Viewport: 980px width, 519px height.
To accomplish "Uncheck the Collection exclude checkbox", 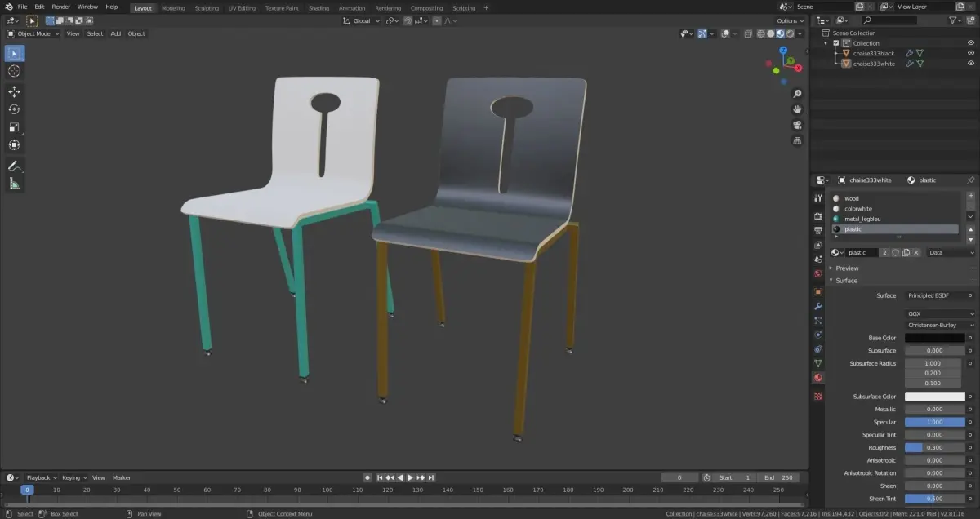I will point(835,43).
